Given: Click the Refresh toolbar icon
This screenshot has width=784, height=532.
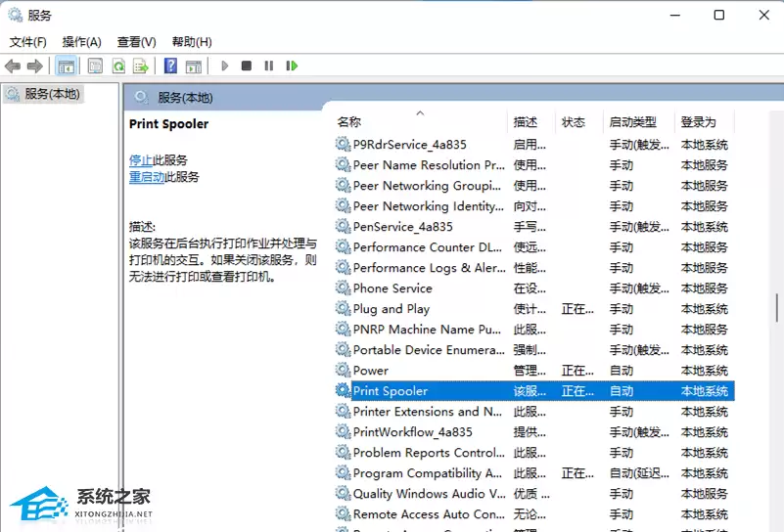Looking at the screenshot, I should pyautogui.click(x=117, y=66).
